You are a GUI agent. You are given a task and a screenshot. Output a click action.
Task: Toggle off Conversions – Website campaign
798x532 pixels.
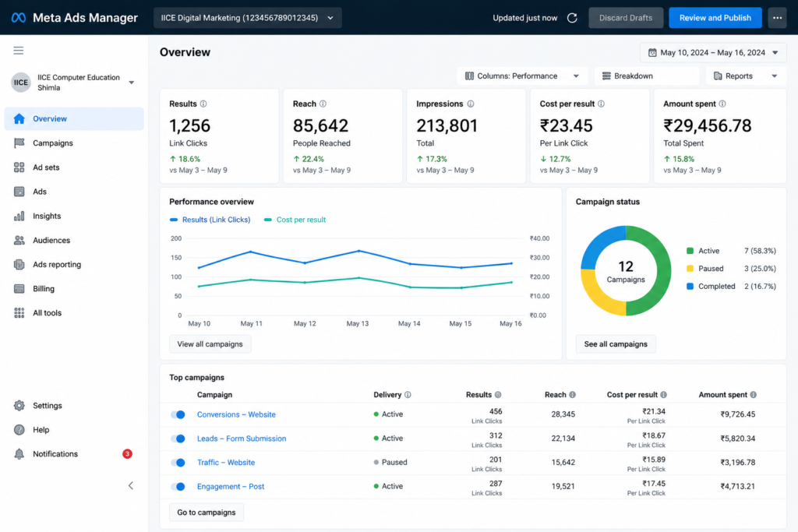pos(178,414)
